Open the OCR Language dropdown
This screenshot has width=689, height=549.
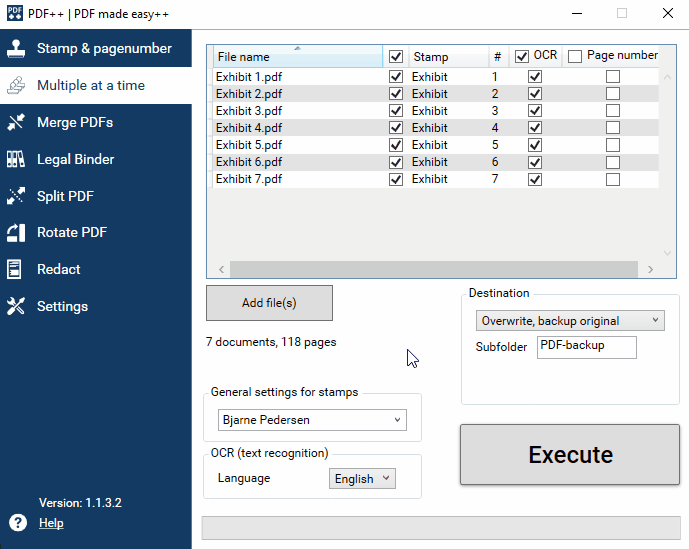tap(362, 478)
